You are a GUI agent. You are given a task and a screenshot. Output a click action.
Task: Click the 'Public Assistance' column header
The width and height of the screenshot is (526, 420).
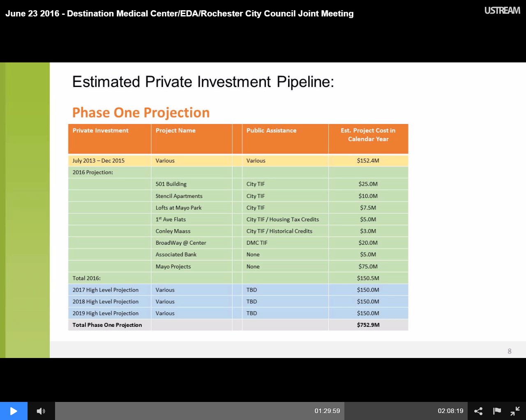tap(271, 131)
